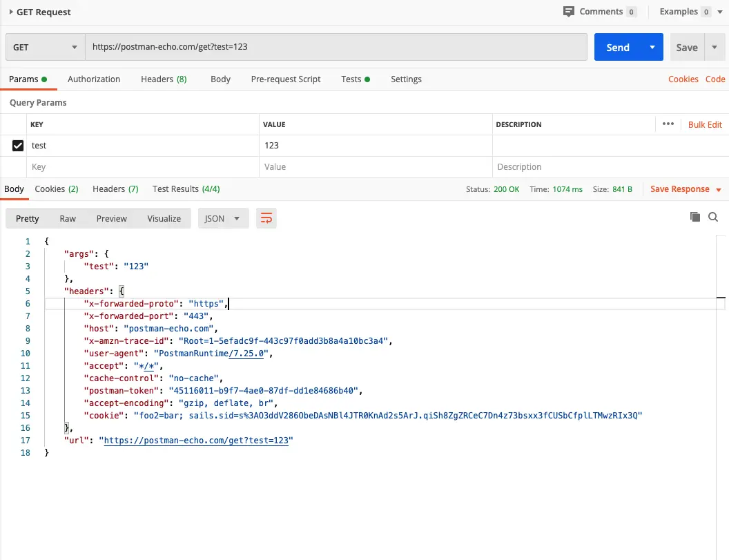Click the "cache-control" line in response
Image resolution: width=729 pixels, height=560 pixels.
pyautogui.click(x=153, y=378)
